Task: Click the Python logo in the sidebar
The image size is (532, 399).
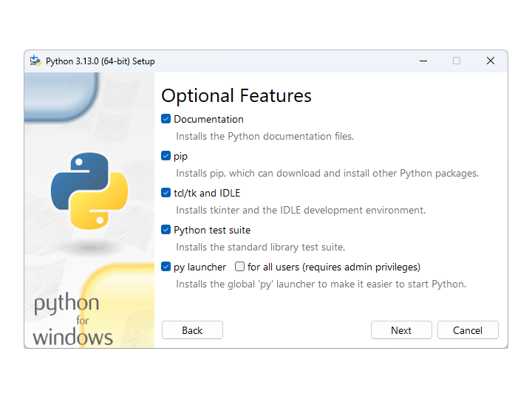Action: coord(89,191)
